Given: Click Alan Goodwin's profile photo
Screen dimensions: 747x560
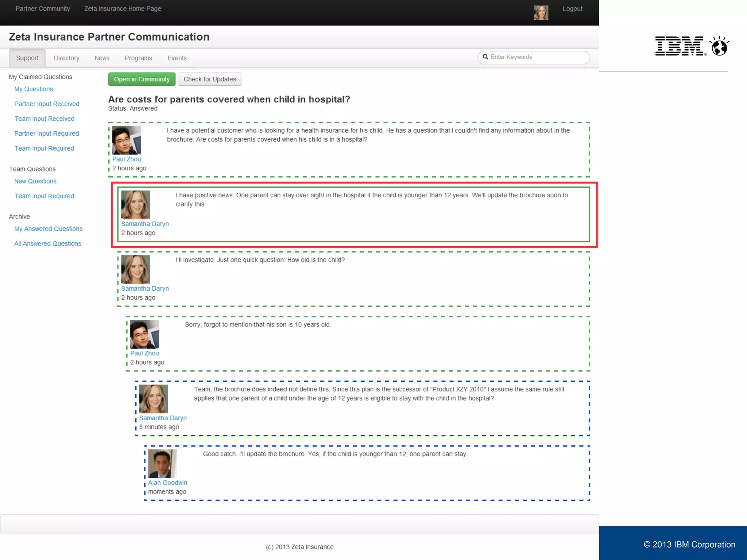Looking at the screenshot, I should (x=162, y=463).
